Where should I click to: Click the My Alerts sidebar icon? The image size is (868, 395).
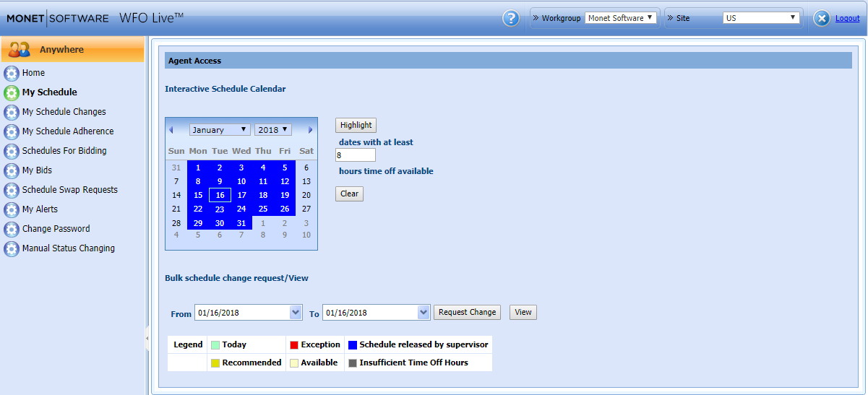tap(12, 209)
